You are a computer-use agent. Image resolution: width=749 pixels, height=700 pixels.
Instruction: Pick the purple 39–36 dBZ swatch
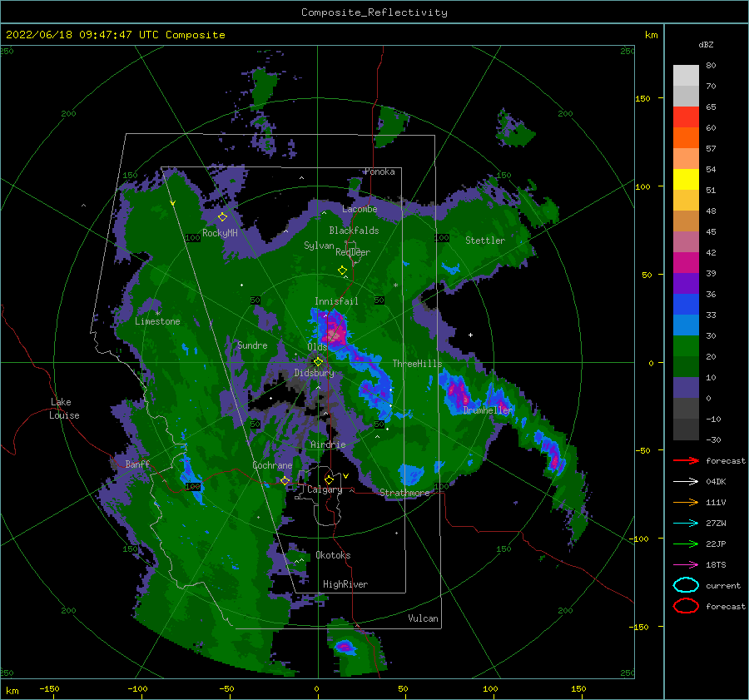(686, 283)
